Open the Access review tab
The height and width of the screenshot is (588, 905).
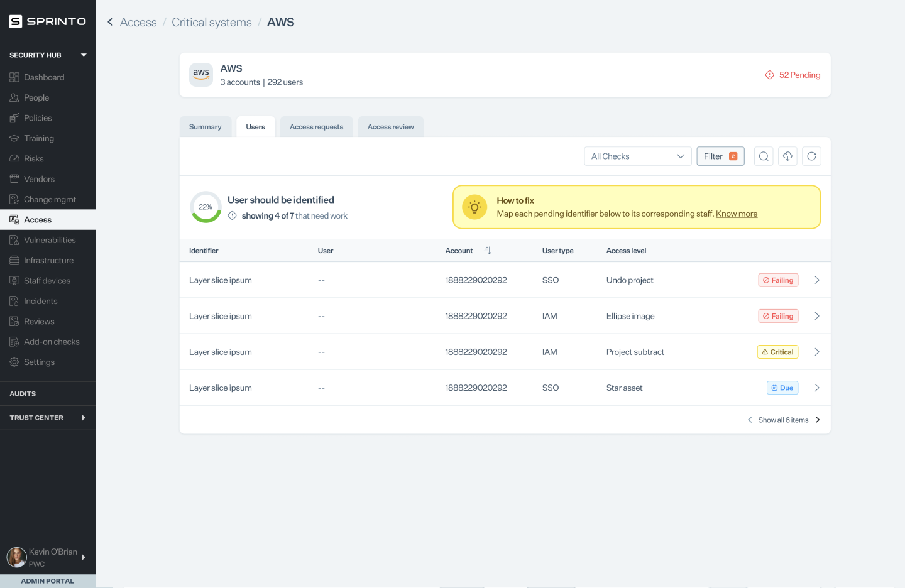(390, 127)
